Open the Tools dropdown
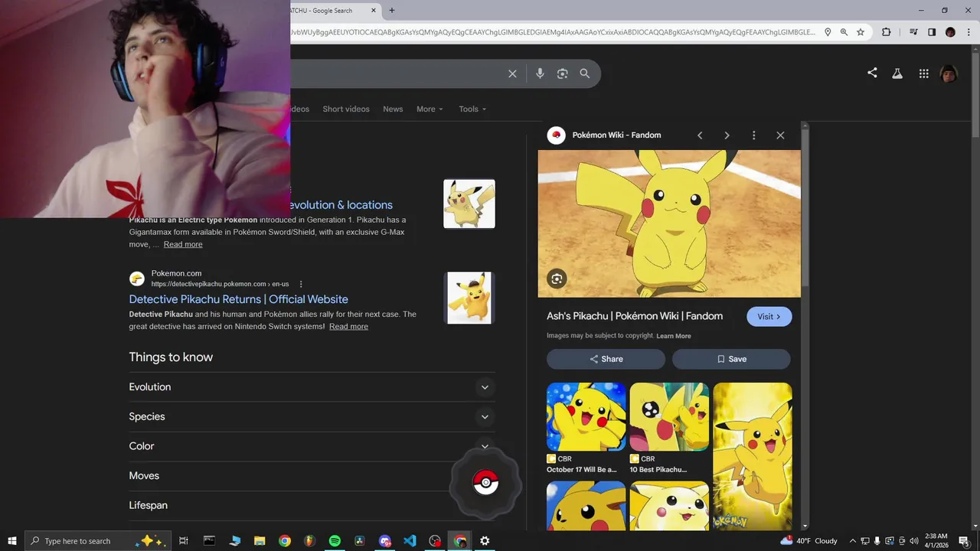 [472, 109]
